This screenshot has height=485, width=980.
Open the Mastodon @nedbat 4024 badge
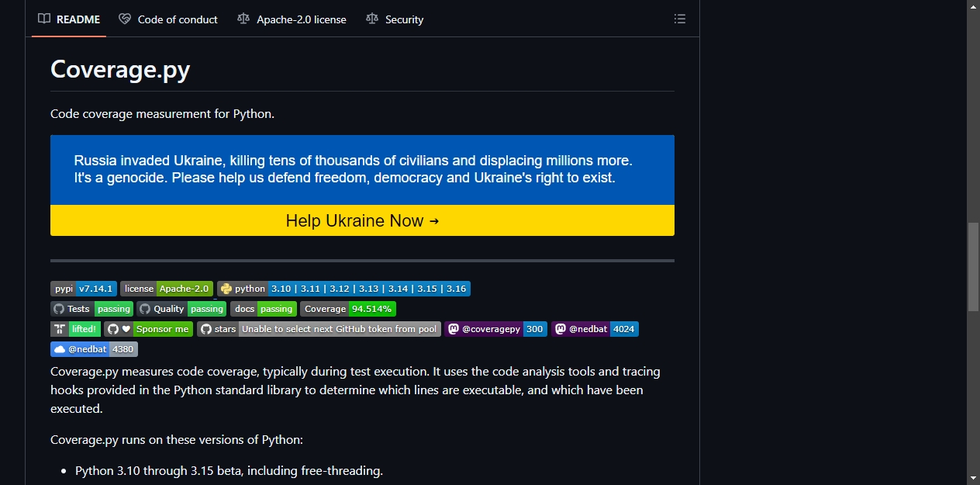(x=595, y=329)
